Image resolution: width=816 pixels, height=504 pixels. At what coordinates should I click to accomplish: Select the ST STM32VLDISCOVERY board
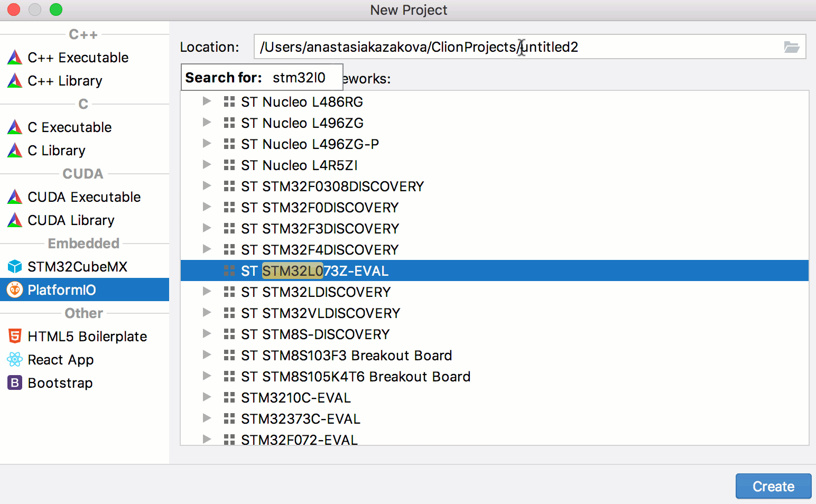[495, 313]
